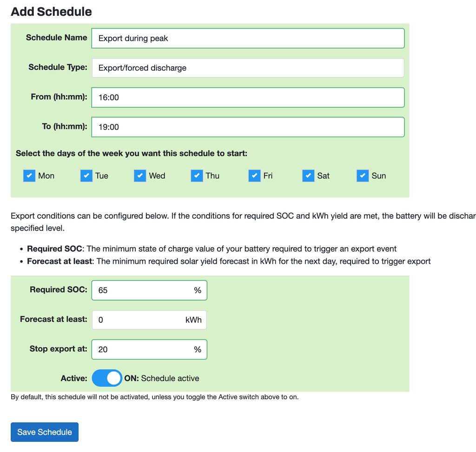Toggle the Fri day checkbox
Image resolution: width=476 pixels, height=452 pixels.
(254, 176)
